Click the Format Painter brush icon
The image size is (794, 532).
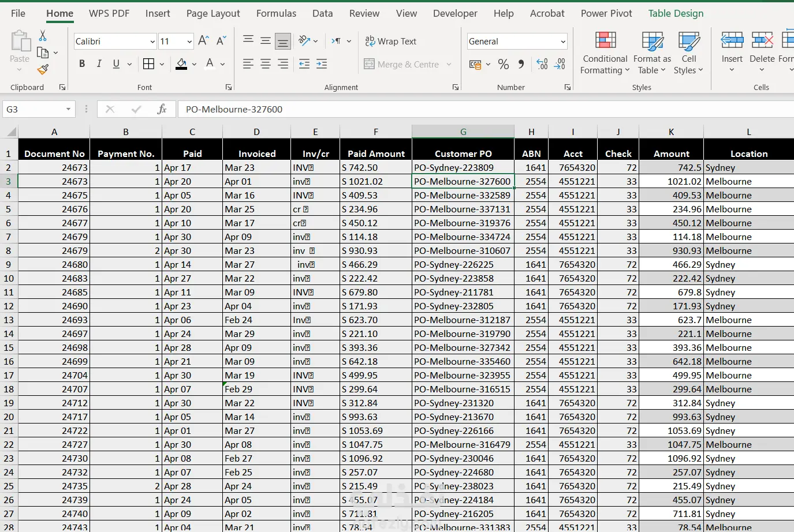coord(43,70)
